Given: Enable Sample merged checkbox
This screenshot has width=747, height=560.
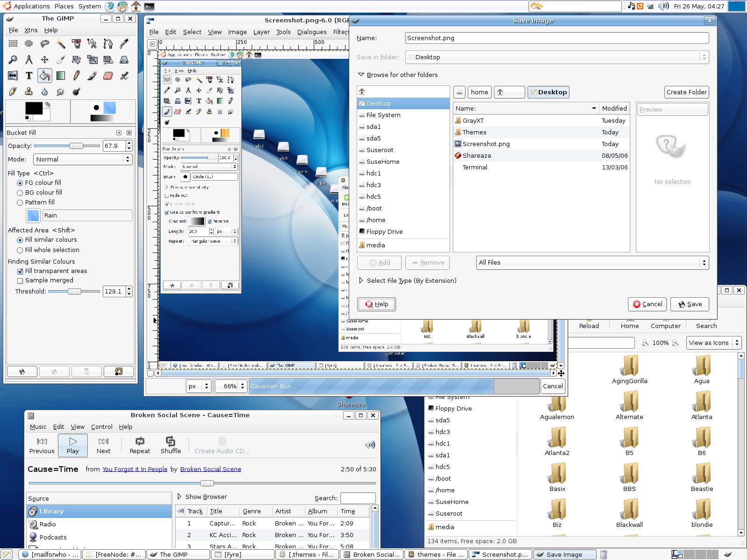Looking at the screenshot, I should (45, 280).
